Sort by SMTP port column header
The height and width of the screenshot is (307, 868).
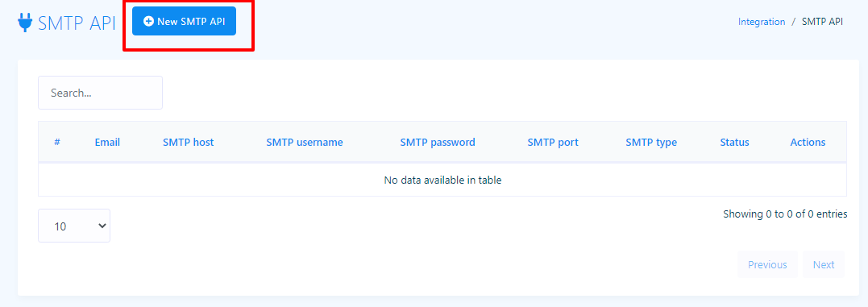pos(552,142)
